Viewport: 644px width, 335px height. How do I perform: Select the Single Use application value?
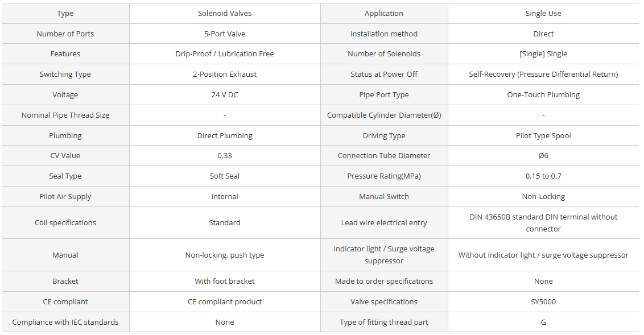543,13
